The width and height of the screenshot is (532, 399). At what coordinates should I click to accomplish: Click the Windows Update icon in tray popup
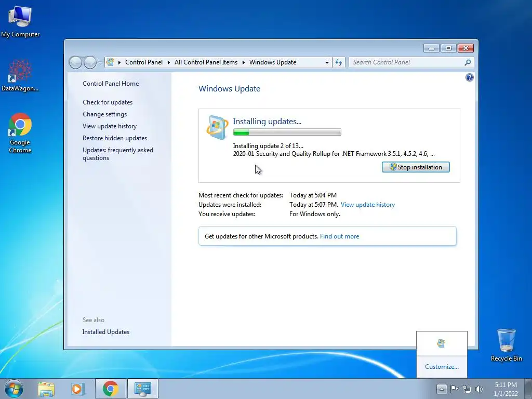click(441, 343)
